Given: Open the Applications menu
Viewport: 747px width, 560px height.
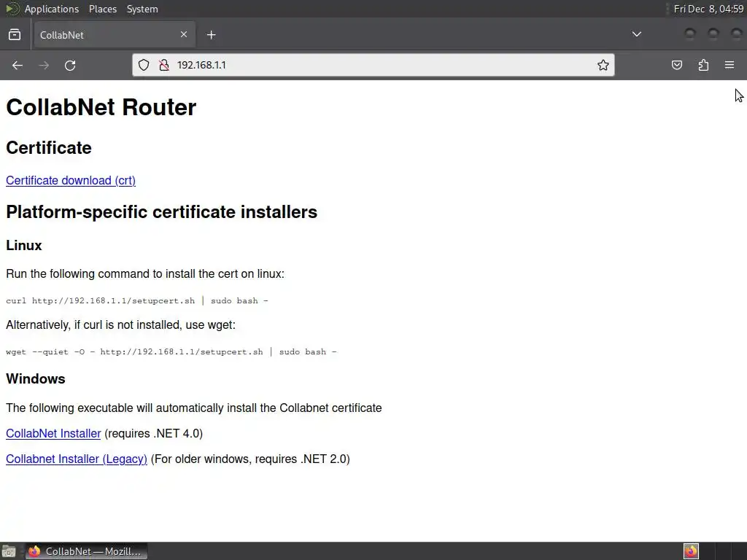Looking at the screenshot, I should click(x=52, y=9).
